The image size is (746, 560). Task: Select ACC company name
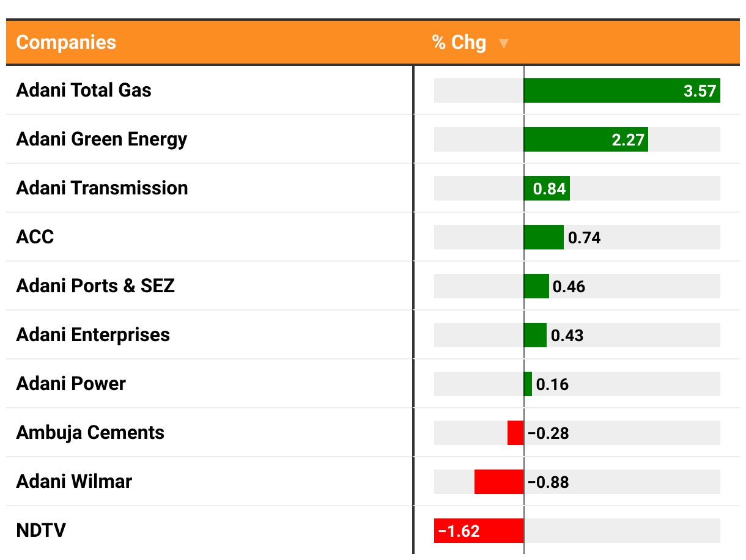[x=35, y=237]
